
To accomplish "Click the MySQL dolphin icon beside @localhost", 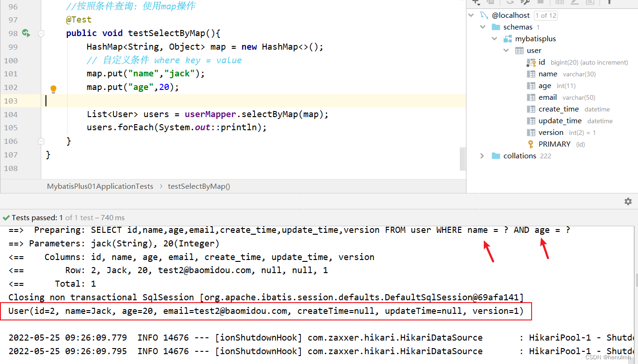I will pyautogui.click(x=484, y=15).
